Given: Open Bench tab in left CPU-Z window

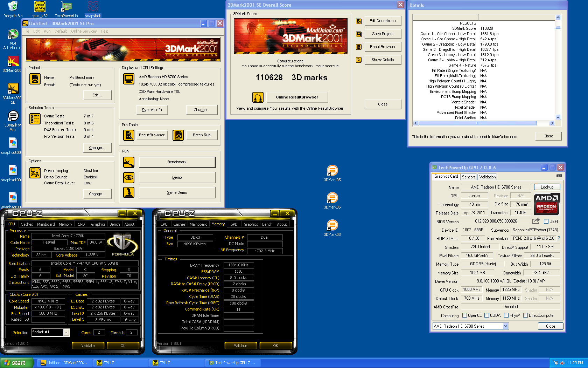Looking at the screenshot, I should (115, 224).
